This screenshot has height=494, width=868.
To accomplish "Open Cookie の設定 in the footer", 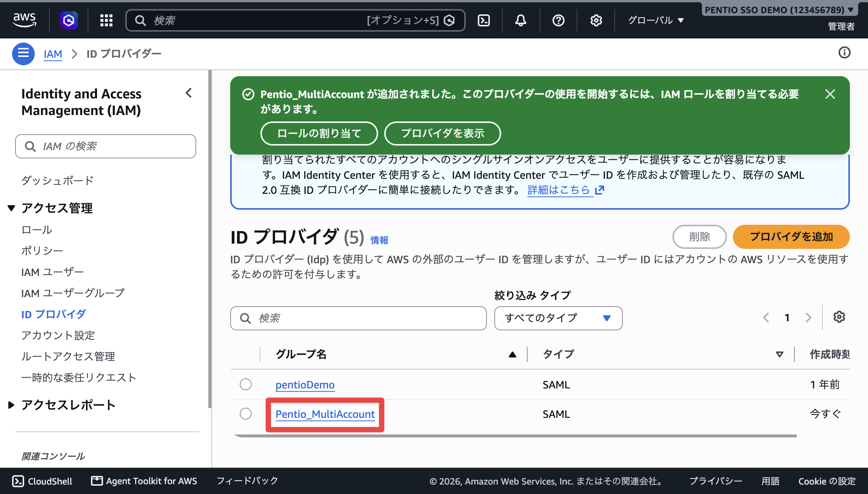I will click(827, 481).
